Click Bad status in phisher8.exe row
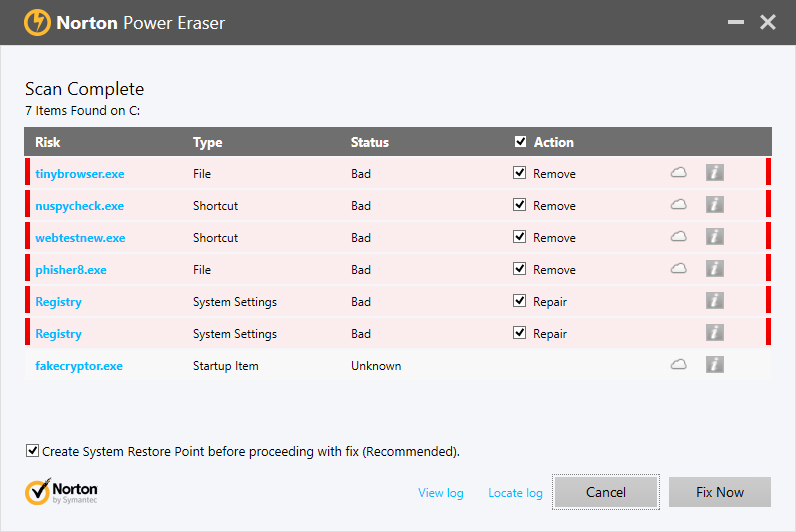The image size is (796, 532). tap(361, 270)
